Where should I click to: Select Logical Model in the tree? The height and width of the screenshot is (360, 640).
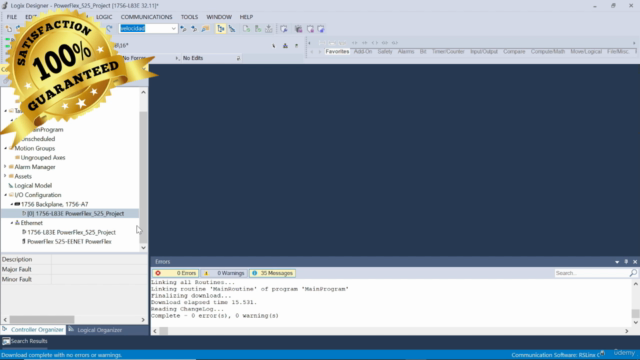tap(33, 186)
